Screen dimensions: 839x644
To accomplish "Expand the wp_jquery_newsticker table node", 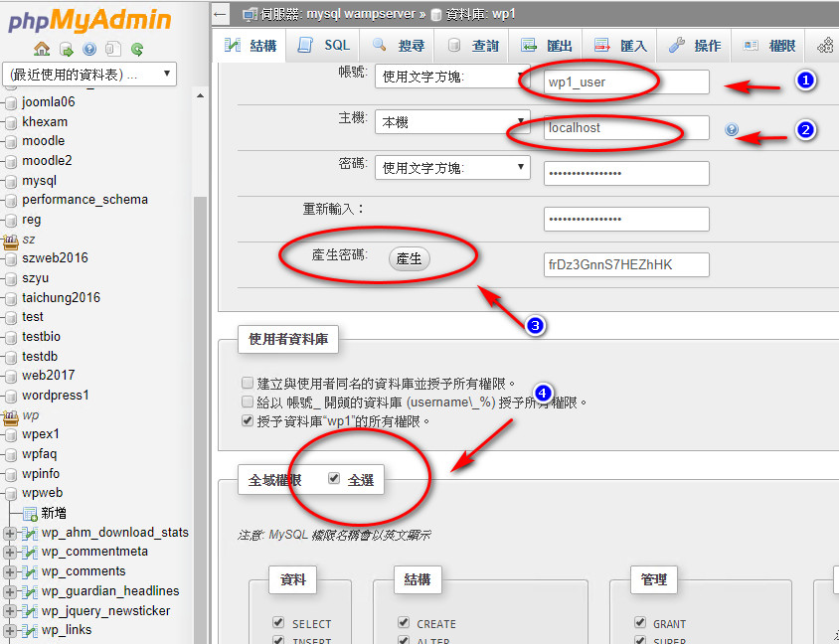I will [x=10, y=611].
